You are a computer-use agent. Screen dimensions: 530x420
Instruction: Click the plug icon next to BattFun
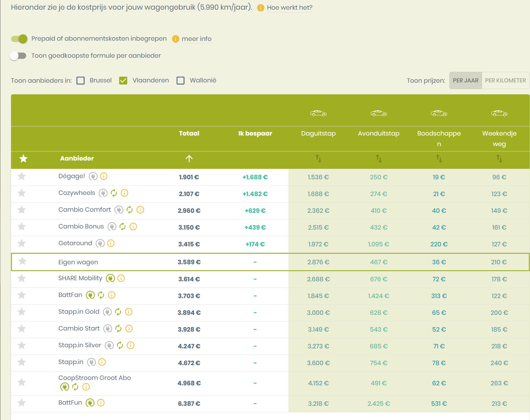pos(90,403)
